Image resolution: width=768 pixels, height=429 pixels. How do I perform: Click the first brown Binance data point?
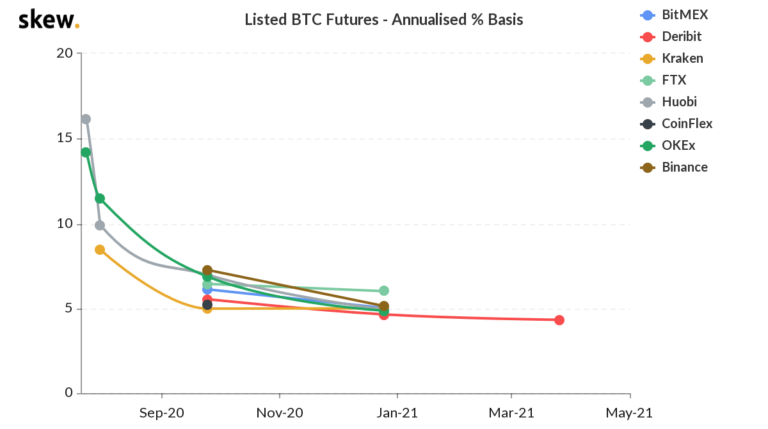point(207,271)
